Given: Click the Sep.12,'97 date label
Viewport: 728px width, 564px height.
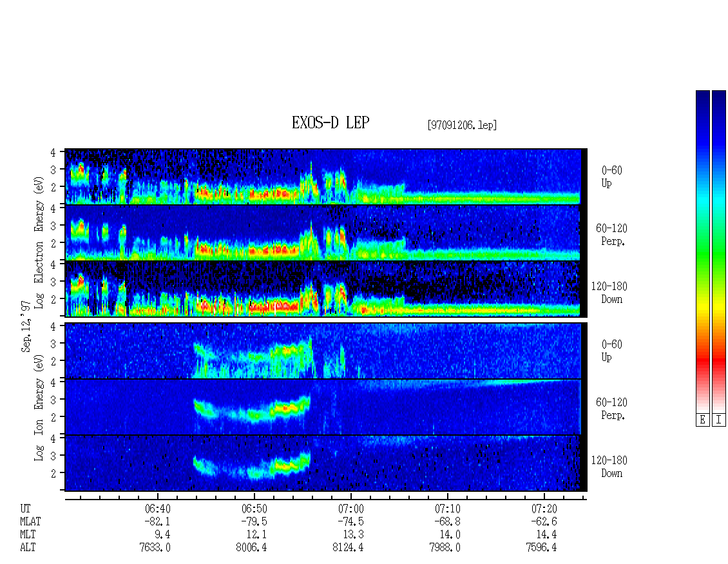Looking at the screenshot, I should (26, 326).
